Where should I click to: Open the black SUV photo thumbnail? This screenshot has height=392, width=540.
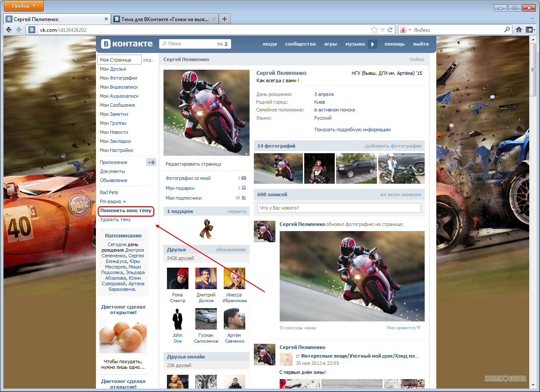[x=355, y=168]
